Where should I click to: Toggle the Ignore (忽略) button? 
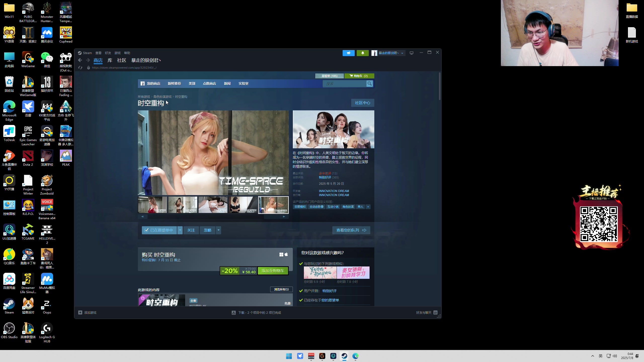point(208,230)
